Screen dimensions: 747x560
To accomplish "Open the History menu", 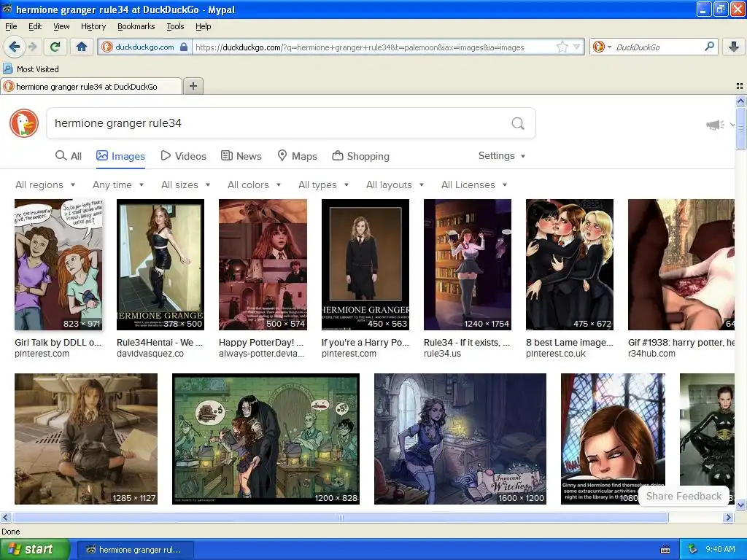I will click(x=93, y=26).
